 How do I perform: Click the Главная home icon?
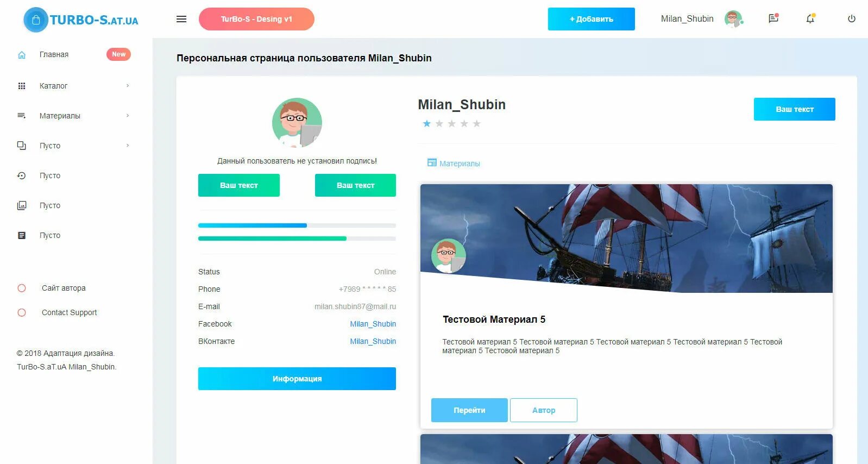[x=22, y=54]
